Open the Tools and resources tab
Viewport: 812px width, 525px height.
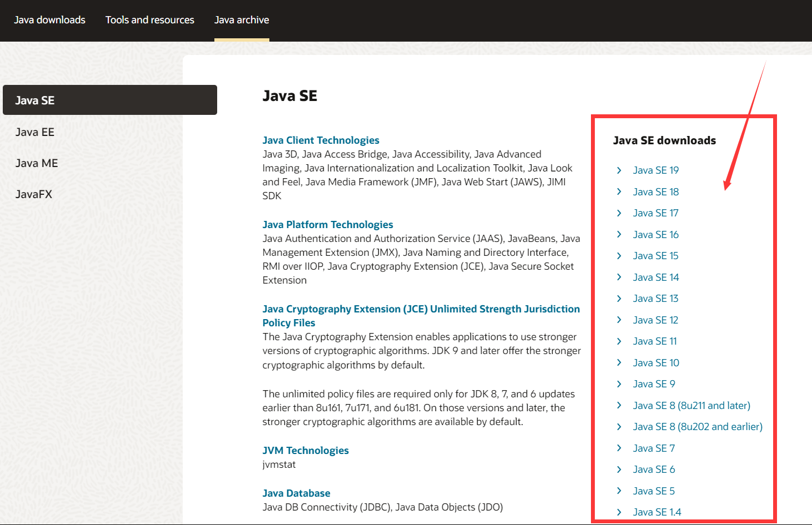(x=150, y=20)
